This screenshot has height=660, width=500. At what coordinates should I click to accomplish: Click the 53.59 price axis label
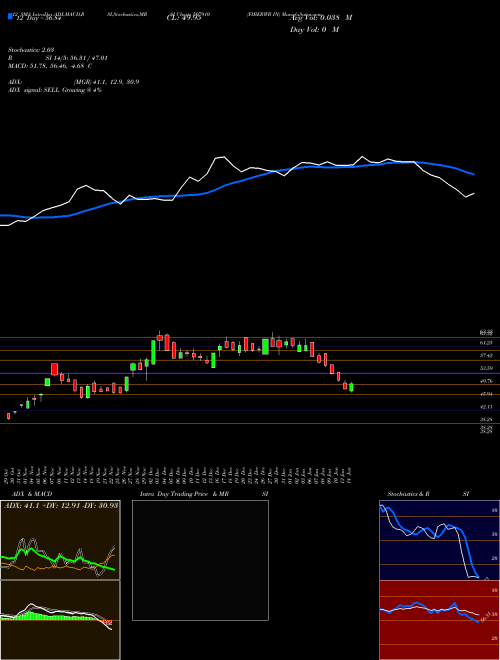pyautogui.click(x=487, y=368)
